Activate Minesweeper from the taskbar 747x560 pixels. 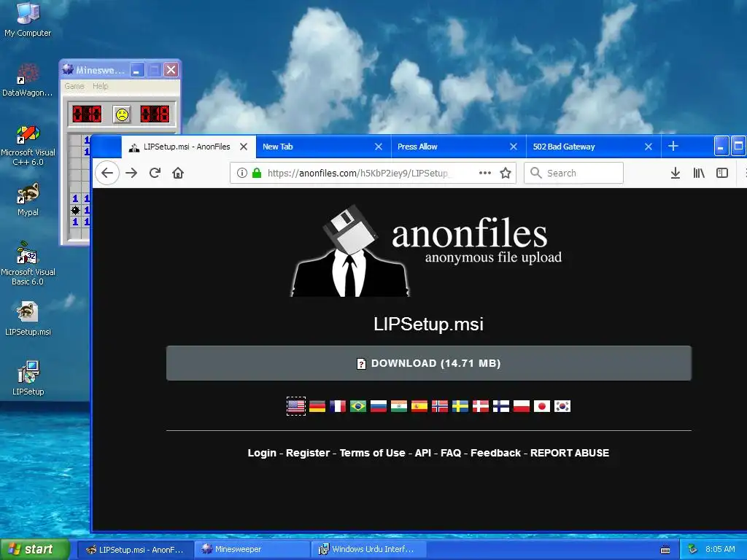coord(252,549)
